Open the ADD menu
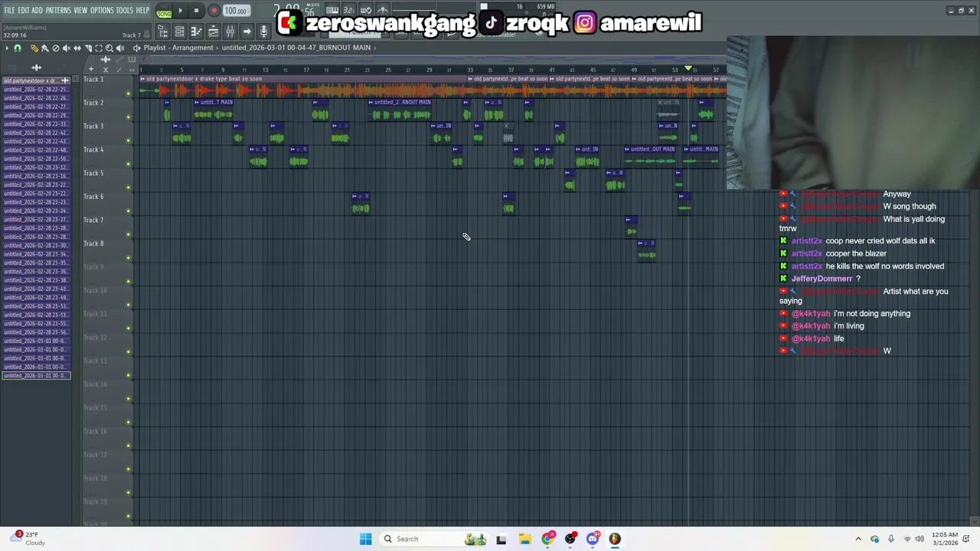Screen dimensions: 980x551 coord(37,10)
